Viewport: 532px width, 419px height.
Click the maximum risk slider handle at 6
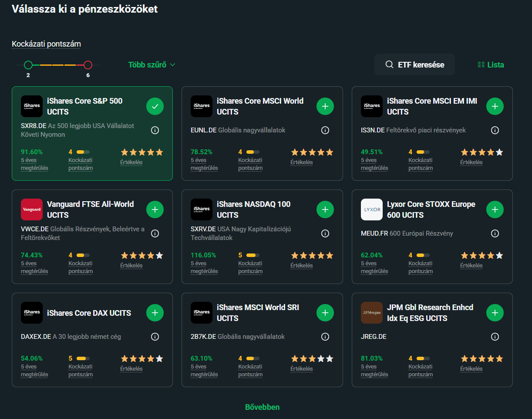88,65
